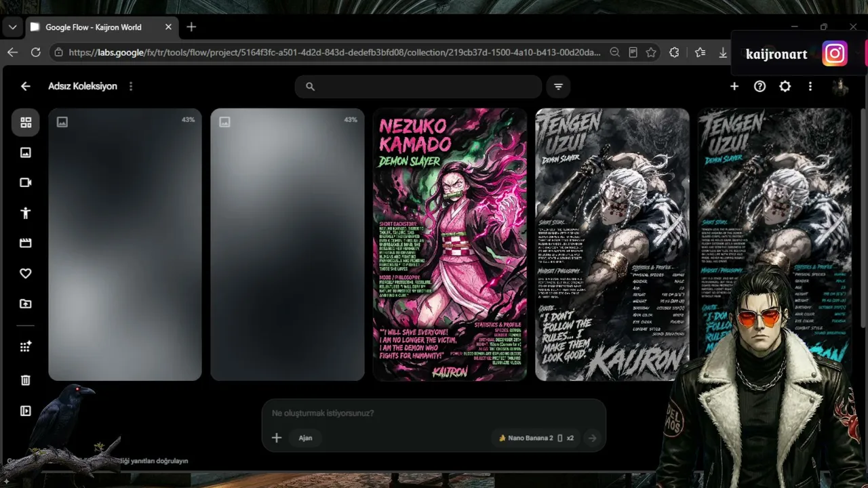Open browser downloads icon
Screen dimensions: 868x488
pos(723,52)
